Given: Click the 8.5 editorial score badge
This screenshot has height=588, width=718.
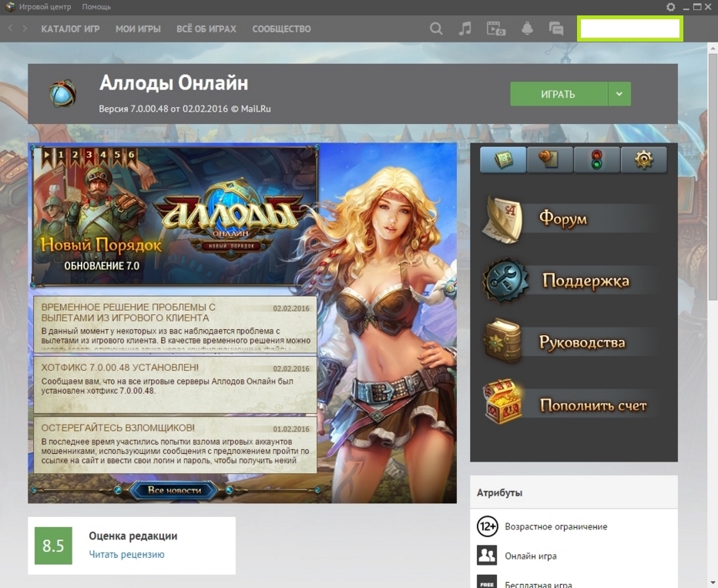Looking at the screenshot, I should (x=54, y=546).
